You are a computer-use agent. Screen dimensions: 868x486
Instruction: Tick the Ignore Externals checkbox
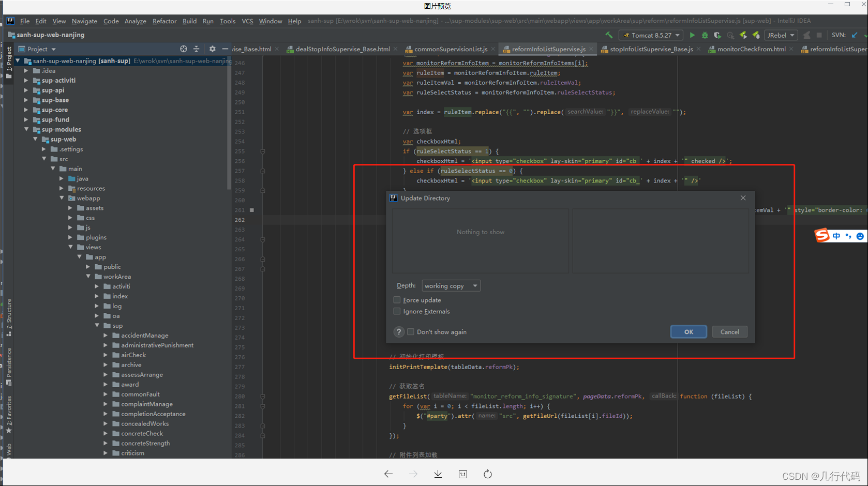pos(397,311)
